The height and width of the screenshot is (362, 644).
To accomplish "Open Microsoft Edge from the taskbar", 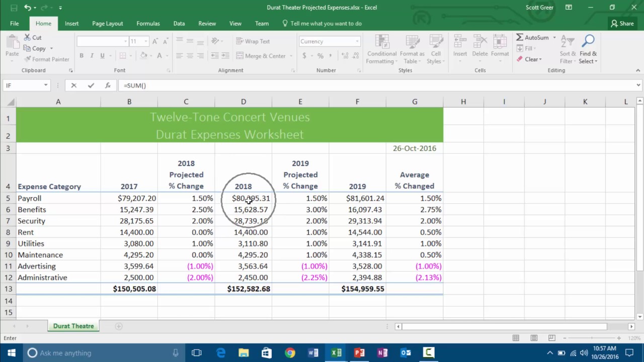I will click(x=220, y=353).
